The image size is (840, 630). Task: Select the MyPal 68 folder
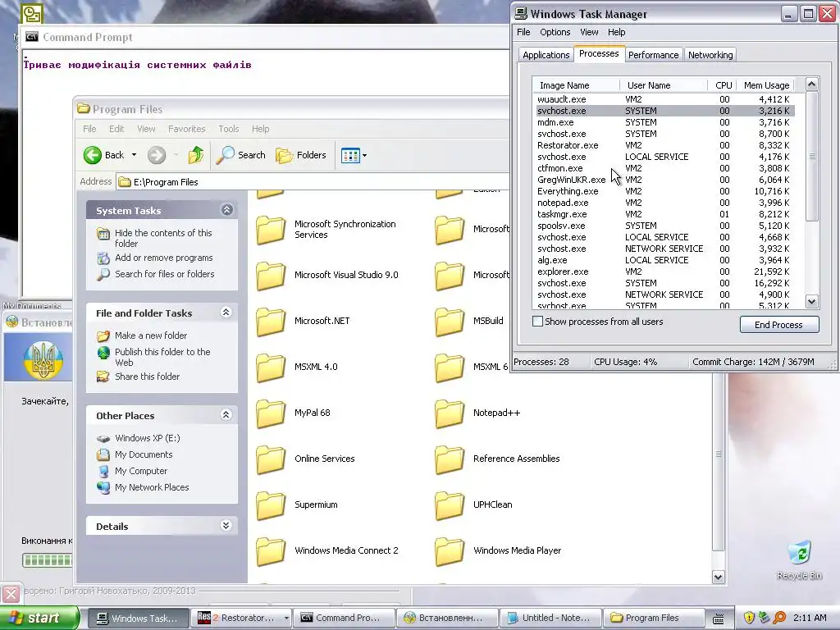(x=293, y=413)
